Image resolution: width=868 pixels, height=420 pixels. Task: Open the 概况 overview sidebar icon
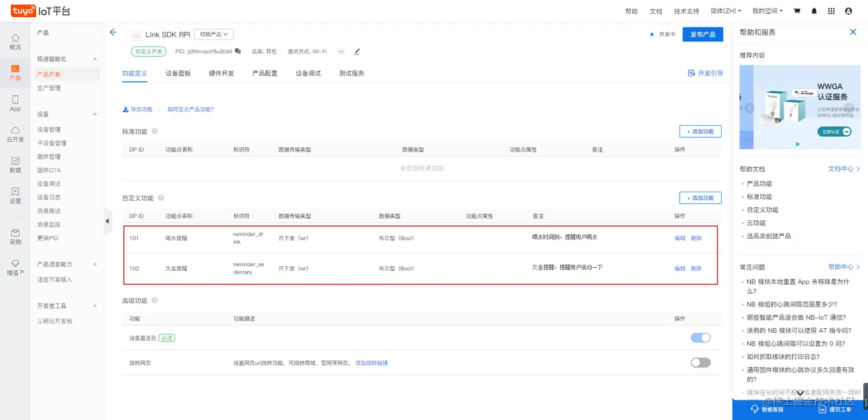pos(15,42)
